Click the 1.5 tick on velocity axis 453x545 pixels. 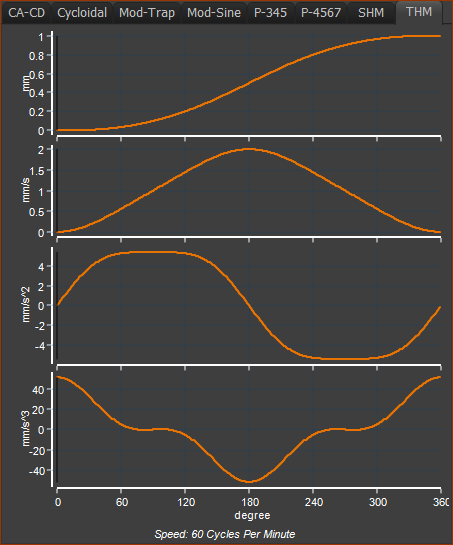[37, 171]
